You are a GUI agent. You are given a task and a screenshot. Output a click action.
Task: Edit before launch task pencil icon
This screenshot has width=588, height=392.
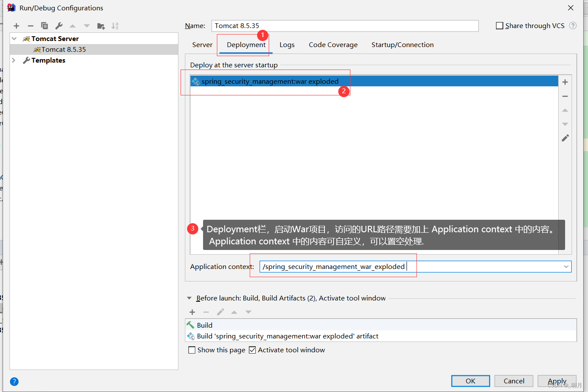(x=220, y=312)
